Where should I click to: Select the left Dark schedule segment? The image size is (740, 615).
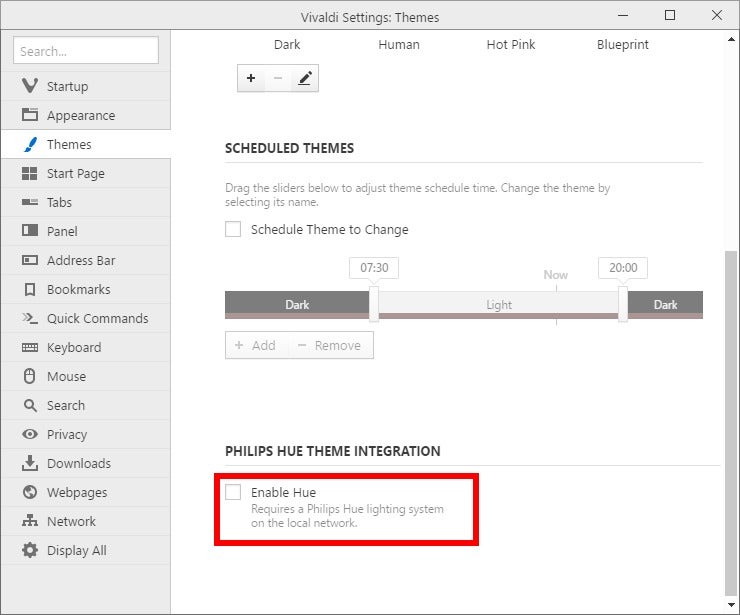pyautogui.click(x=297, y=305)
